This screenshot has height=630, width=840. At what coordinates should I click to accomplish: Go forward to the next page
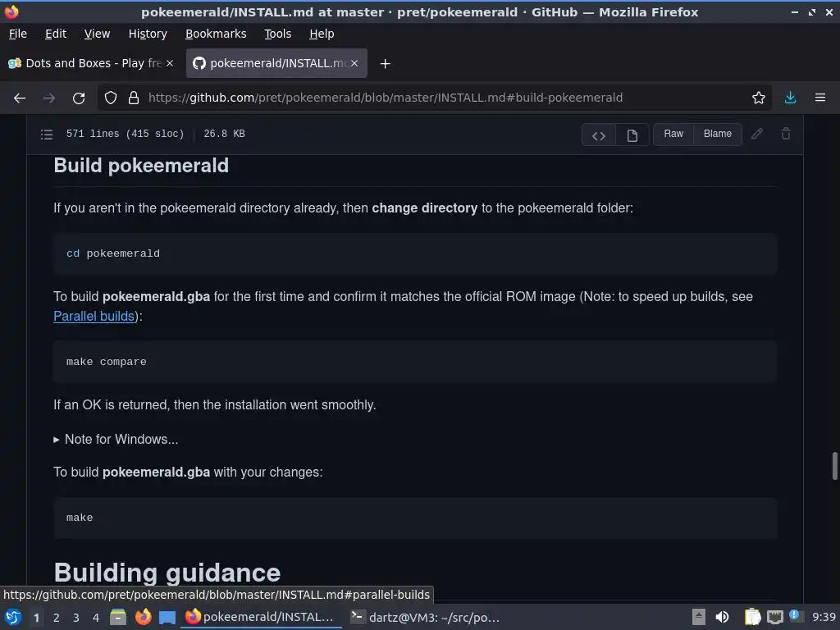tap(49, 98)
